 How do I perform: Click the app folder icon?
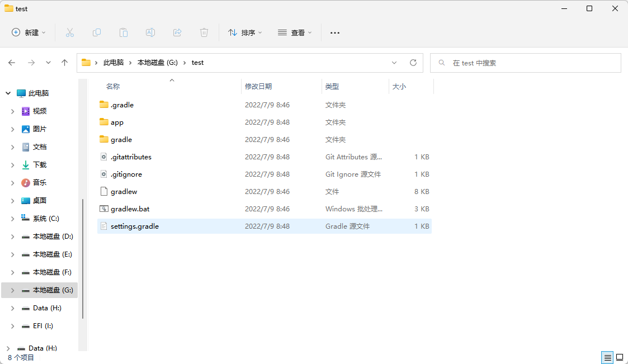pyautogui.click(x=103, y=122)
